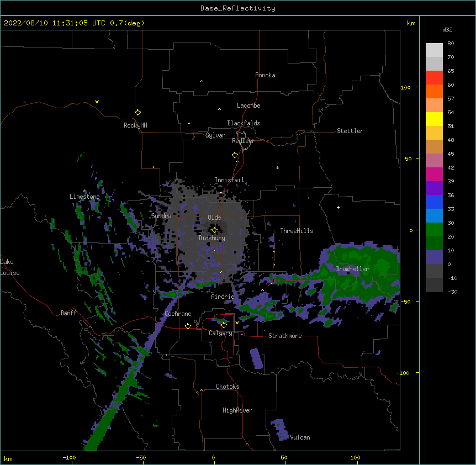Pick the magenta 39-42 dBZ legend swatch
The width and height of the screenshot is (476, 465).
(434, 174)
